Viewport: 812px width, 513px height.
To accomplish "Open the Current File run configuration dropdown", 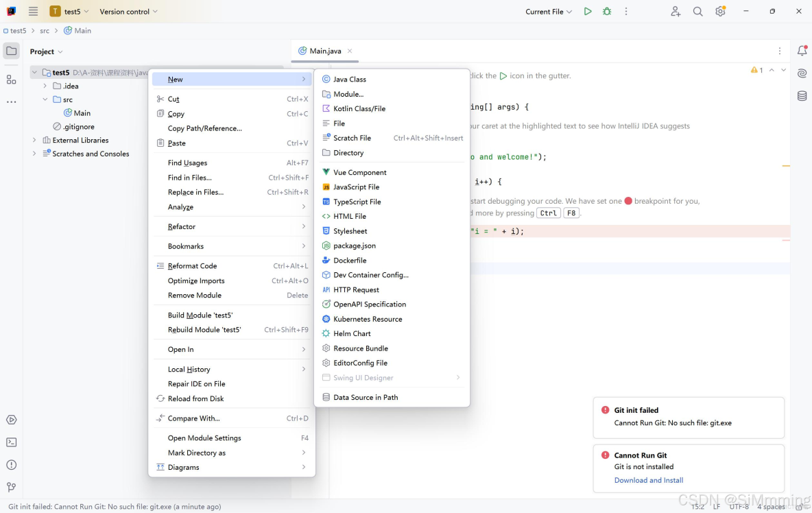I will point(549,12).
